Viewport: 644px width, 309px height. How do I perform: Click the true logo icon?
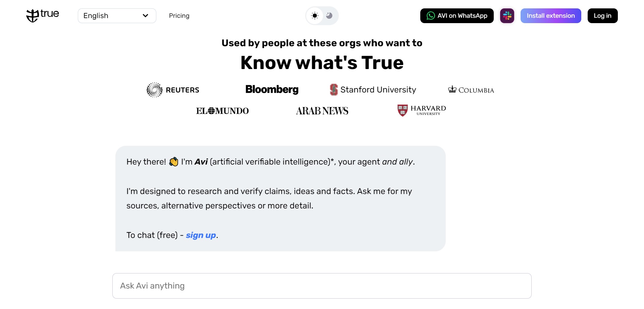(33, 16)
